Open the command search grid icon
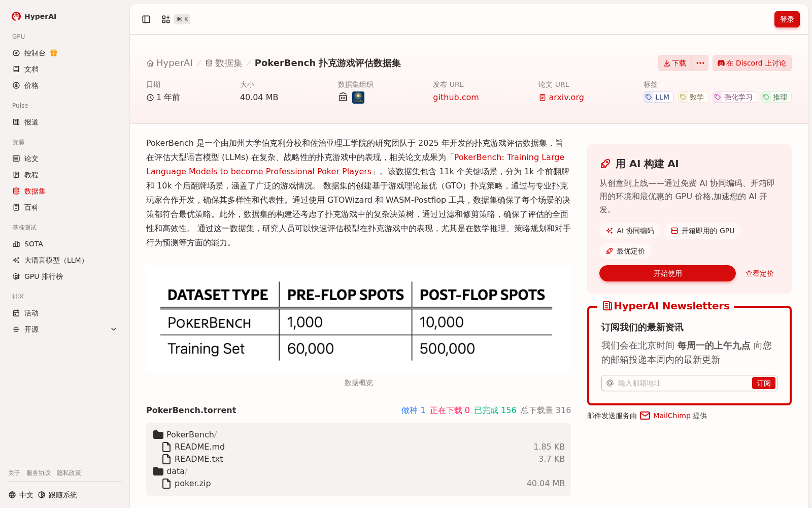This screenshot has width=812, height=508. pyautogui.click(x=166, y=19)
